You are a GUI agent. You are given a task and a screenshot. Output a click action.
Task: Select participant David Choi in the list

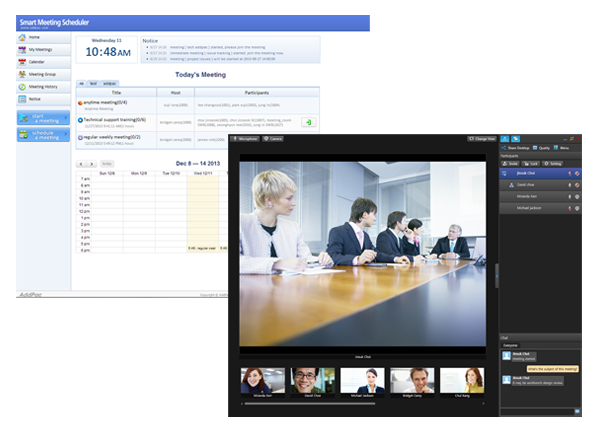point(540,185)
